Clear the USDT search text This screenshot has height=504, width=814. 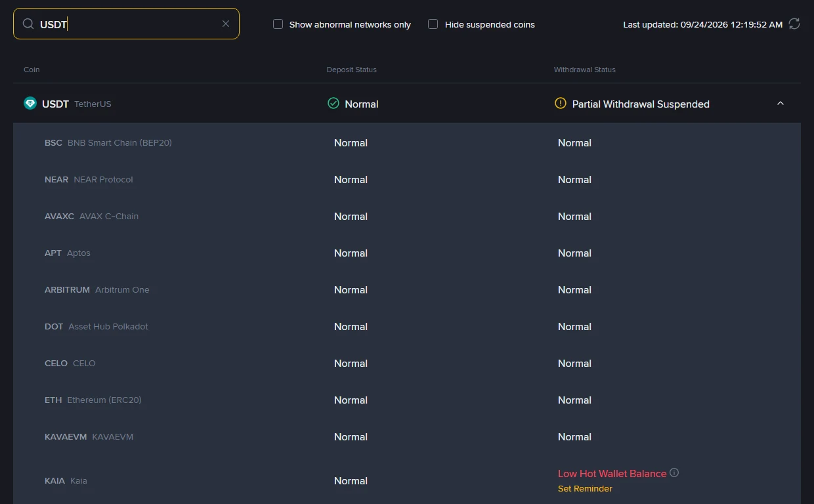tap(226, 24)
